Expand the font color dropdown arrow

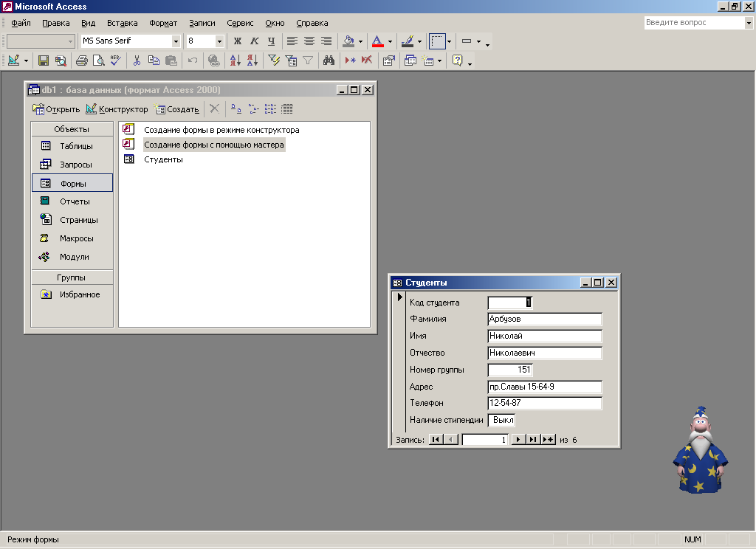390,41
